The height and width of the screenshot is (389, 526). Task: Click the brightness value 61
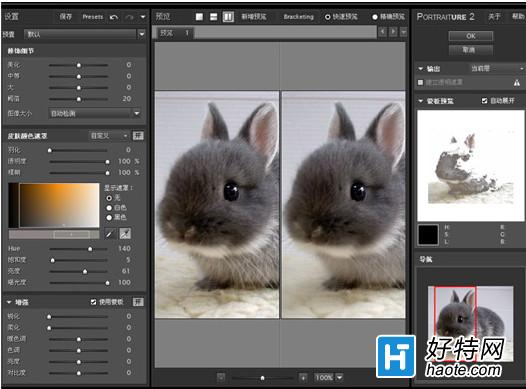[x=126, y=271]
